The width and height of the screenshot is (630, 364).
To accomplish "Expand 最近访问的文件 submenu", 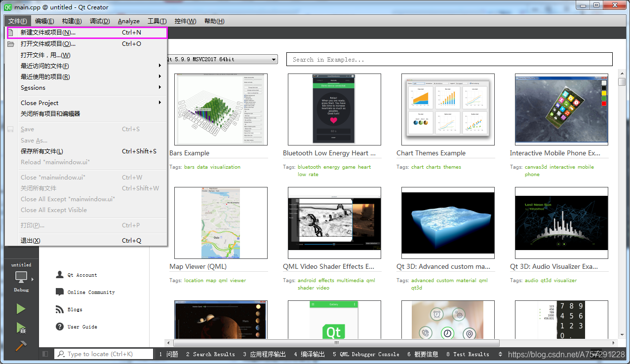I will [86, 66].
